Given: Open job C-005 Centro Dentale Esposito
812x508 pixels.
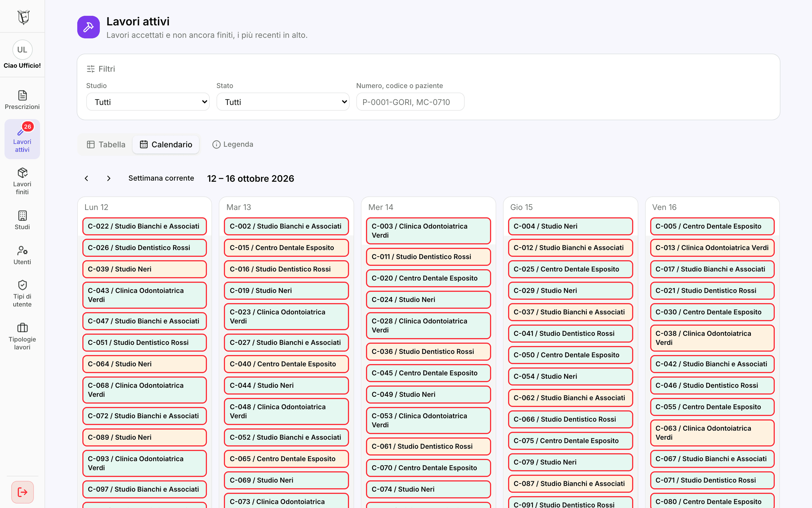Looking at the screenshot, I should coord(712,226).
